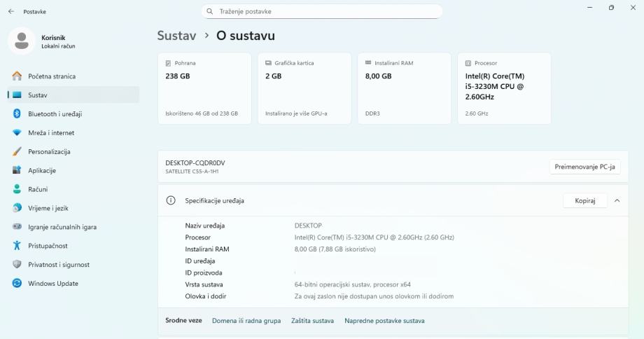Click the Mreža i internet wifi icon
The width and height of the screenshot is (644, 339).
tap(17, 133)
